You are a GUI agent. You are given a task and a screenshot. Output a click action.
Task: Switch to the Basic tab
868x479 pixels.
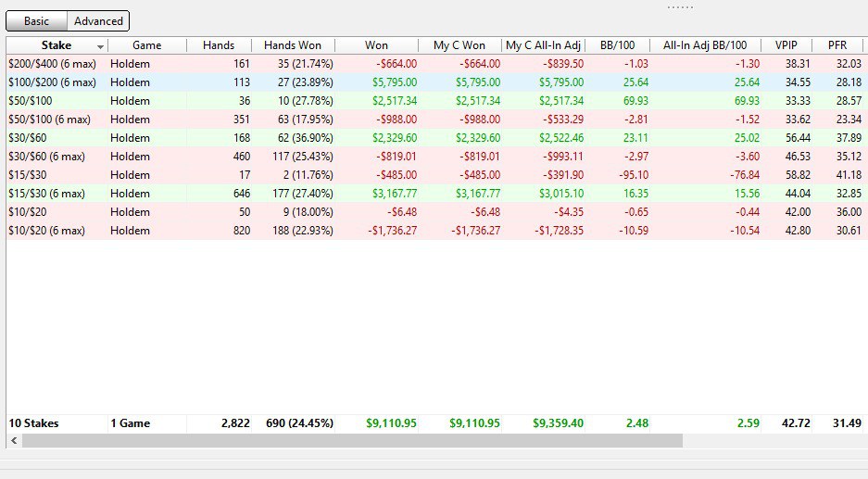pos(37,20)
